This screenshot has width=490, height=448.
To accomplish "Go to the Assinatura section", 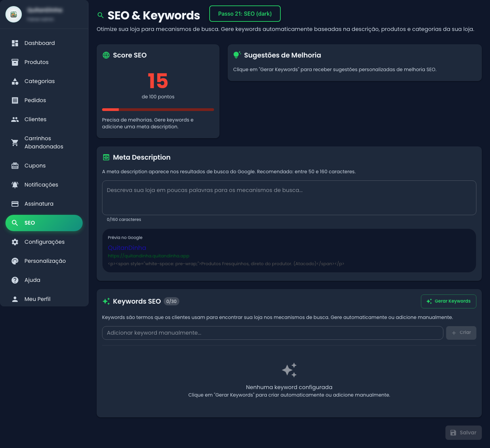I will click(x=39, y=204).
